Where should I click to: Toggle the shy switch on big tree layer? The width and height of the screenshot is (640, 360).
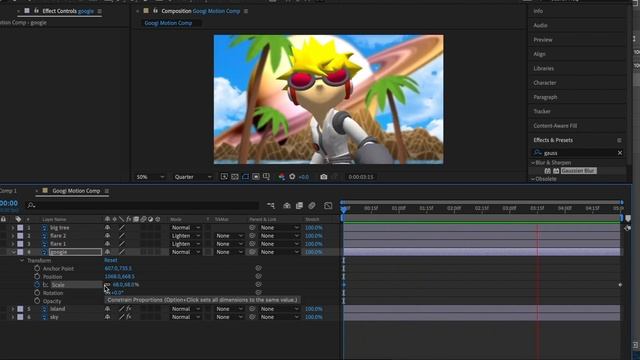[107, 228]
